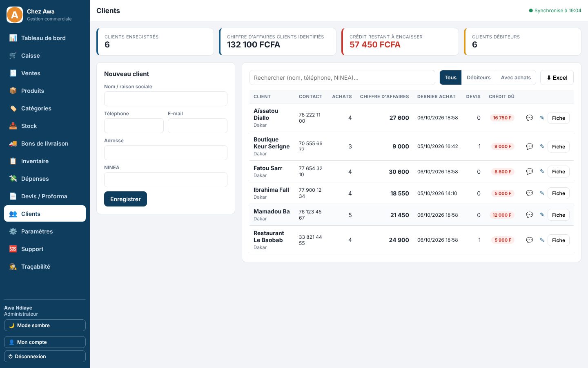
Task: Click Déconnexion to log out
Action: tap(45, 357)
